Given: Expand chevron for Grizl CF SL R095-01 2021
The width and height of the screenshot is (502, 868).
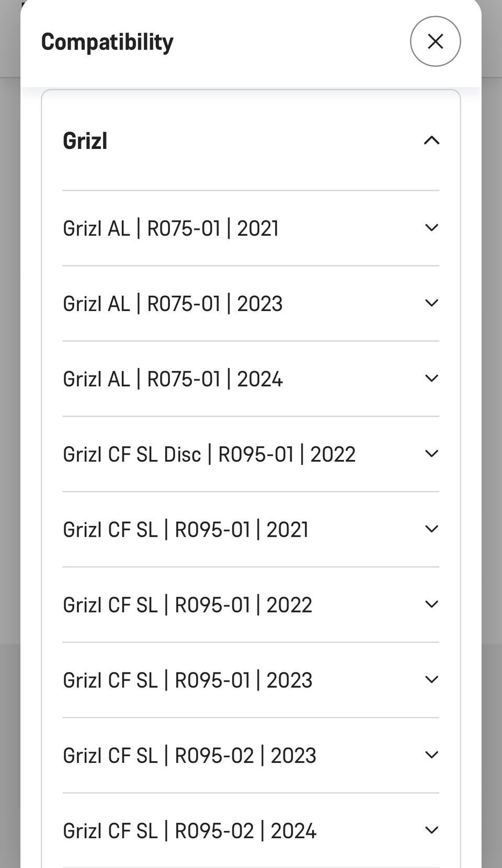Looking at the screenshot, I should [x=431, y=529].
